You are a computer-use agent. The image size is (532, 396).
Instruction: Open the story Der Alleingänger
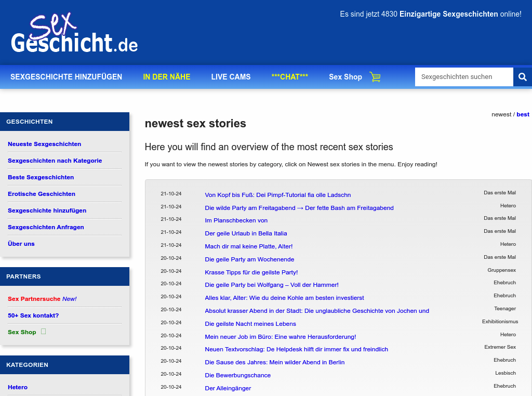pos(228,388)
